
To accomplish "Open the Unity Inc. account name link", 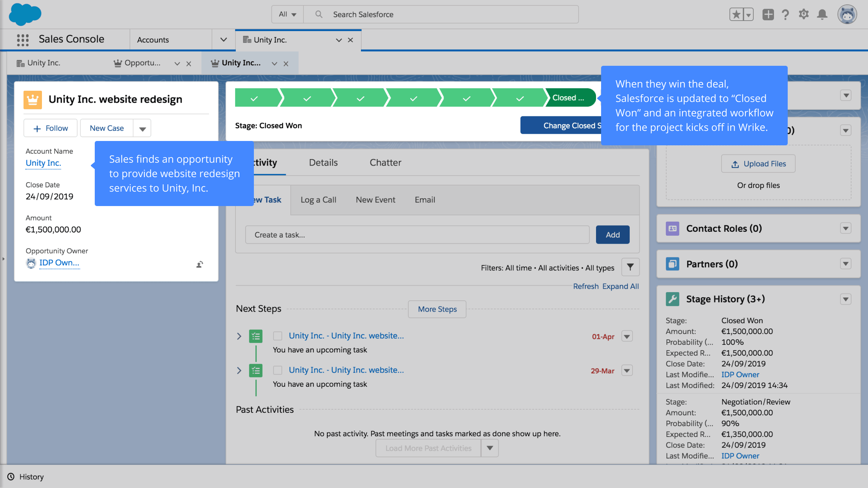I will coord(43,163).
